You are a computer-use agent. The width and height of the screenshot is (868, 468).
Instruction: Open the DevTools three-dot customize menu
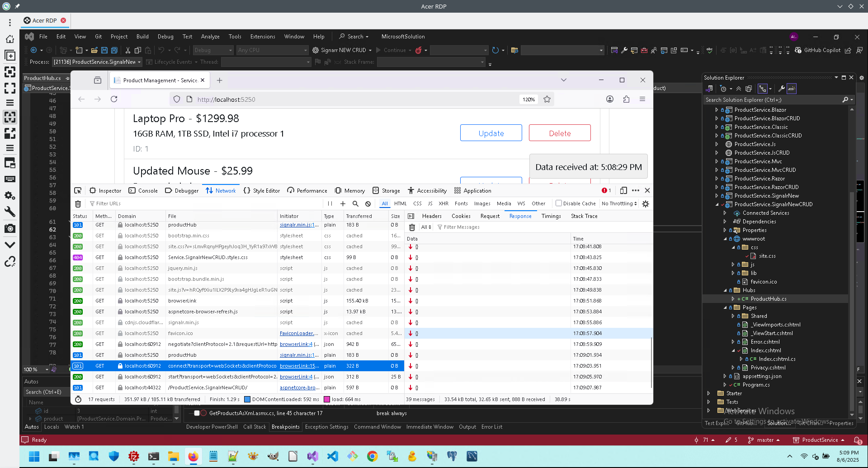(636, 191)
